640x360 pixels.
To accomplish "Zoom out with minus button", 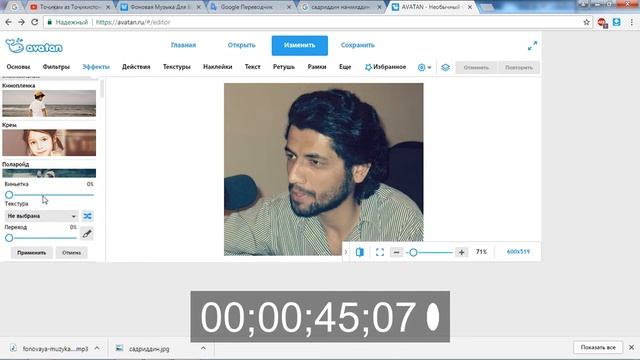I will (396, 252).
